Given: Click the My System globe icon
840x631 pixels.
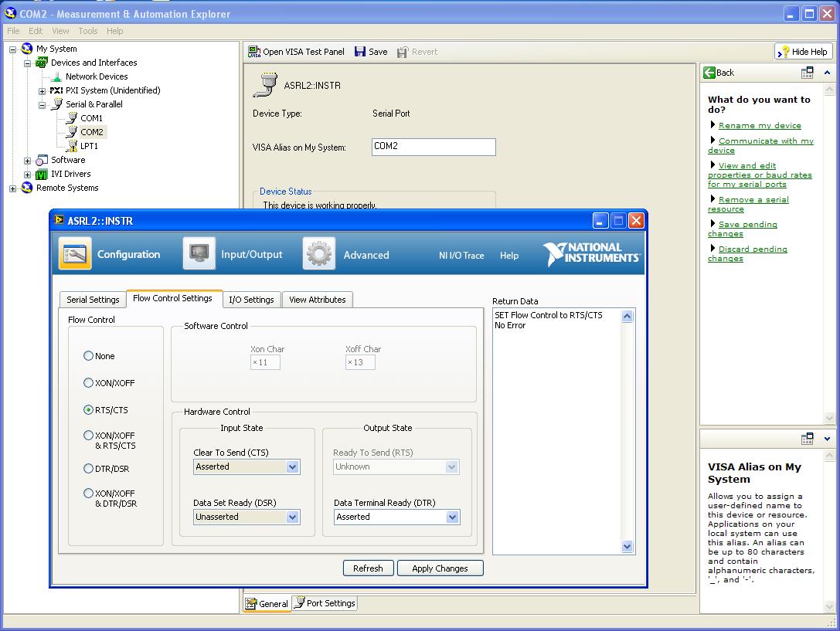Looking at the screenshot, I should coord(27,49).
